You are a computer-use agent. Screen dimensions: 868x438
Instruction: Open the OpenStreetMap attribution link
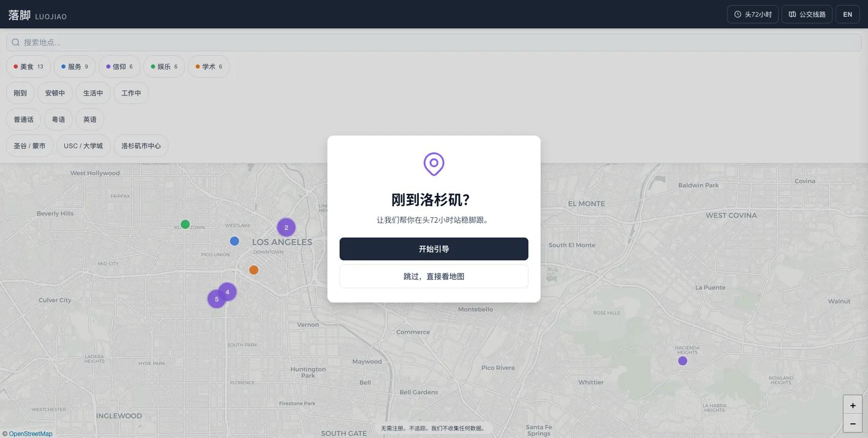30,434
